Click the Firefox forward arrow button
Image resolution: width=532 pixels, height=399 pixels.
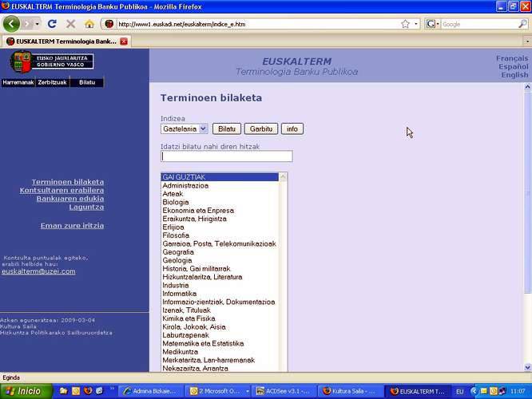click(29, 24)
